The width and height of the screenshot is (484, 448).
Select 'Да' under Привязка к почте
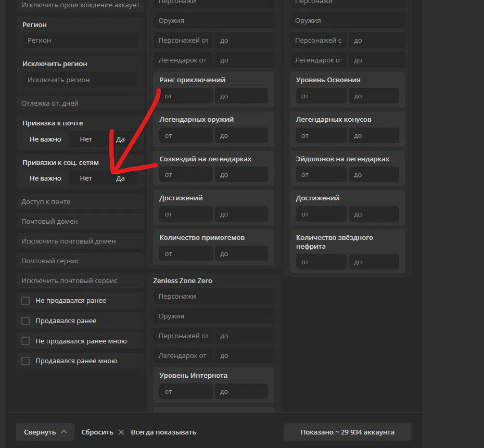[120, 139]
